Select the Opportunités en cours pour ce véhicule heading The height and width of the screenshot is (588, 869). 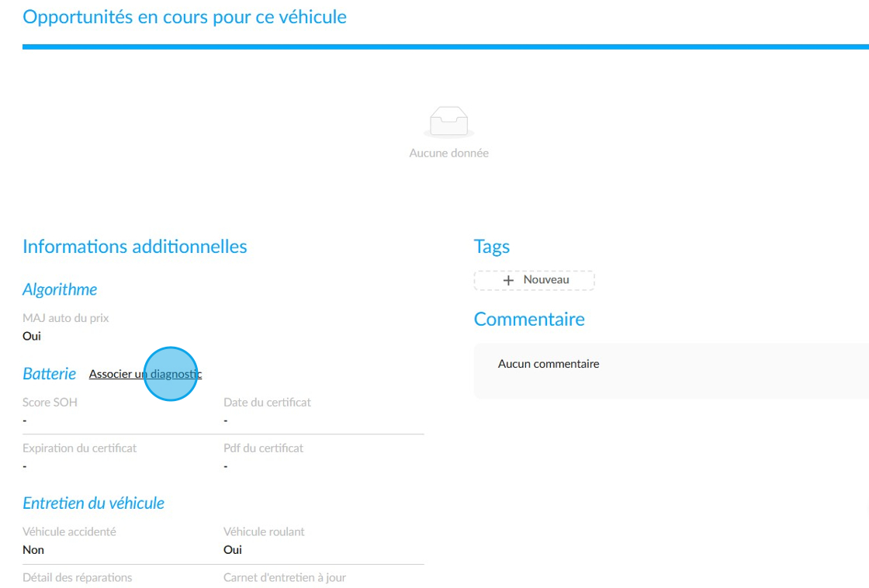tap(185, 17)
